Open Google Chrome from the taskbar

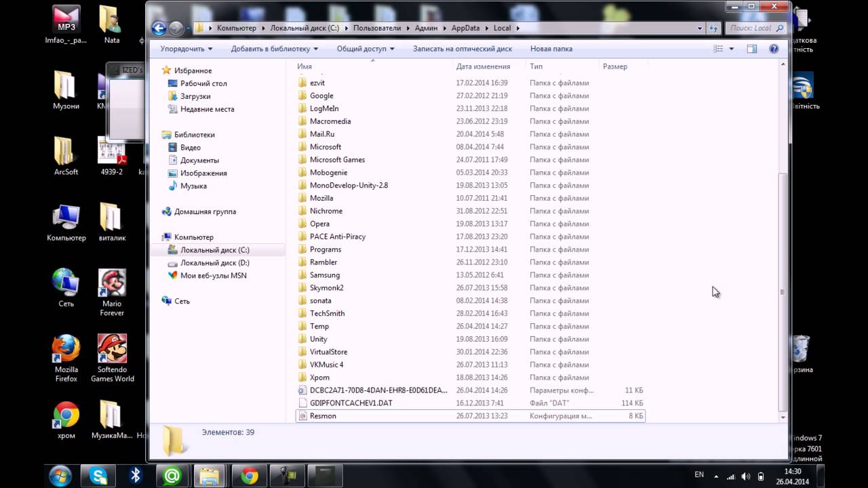tap(249, 476)
